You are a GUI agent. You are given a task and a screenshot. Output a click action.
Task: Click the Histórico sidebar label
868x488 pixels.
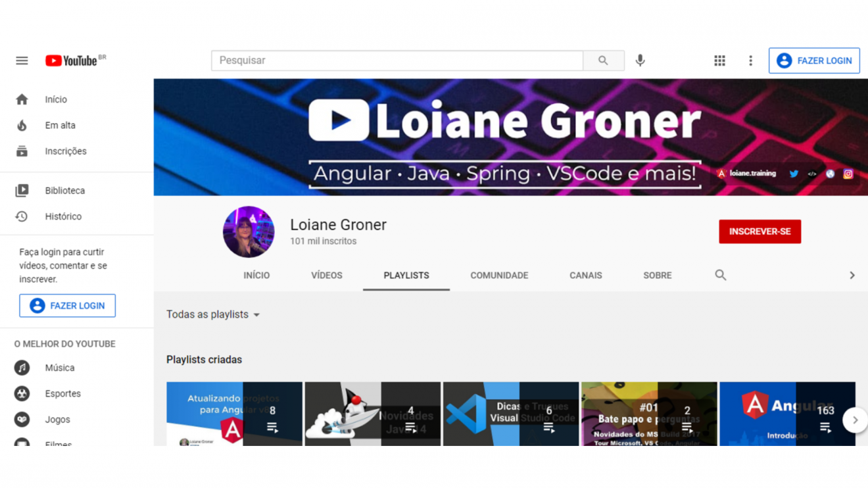[x=63, y=216]
